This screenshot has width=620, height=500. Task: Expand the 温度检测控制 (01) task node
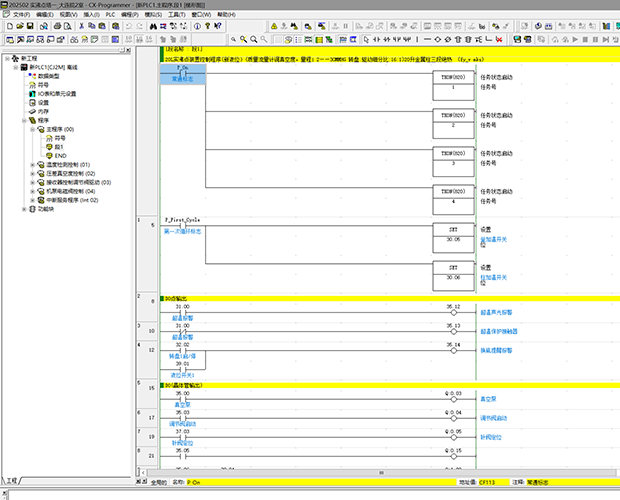pos(33,164)
